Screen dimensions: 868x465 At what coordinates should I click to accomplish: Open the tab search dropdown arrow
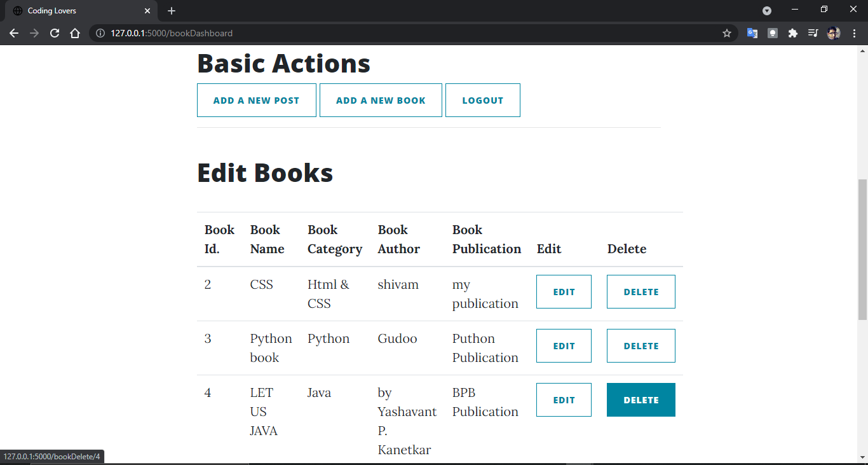coord(767,11)
